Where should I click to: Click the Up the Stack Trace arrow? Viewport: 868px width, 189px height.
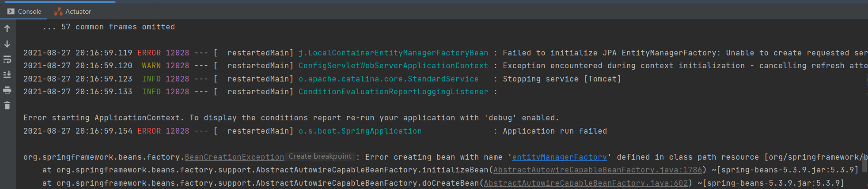tap(7, 28)
